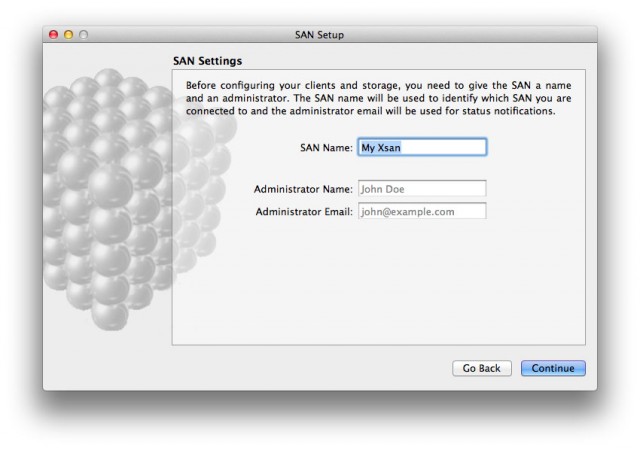640x450 pixels.
Task: Click the Administrator Name label
Action: (x=303, y=189)
